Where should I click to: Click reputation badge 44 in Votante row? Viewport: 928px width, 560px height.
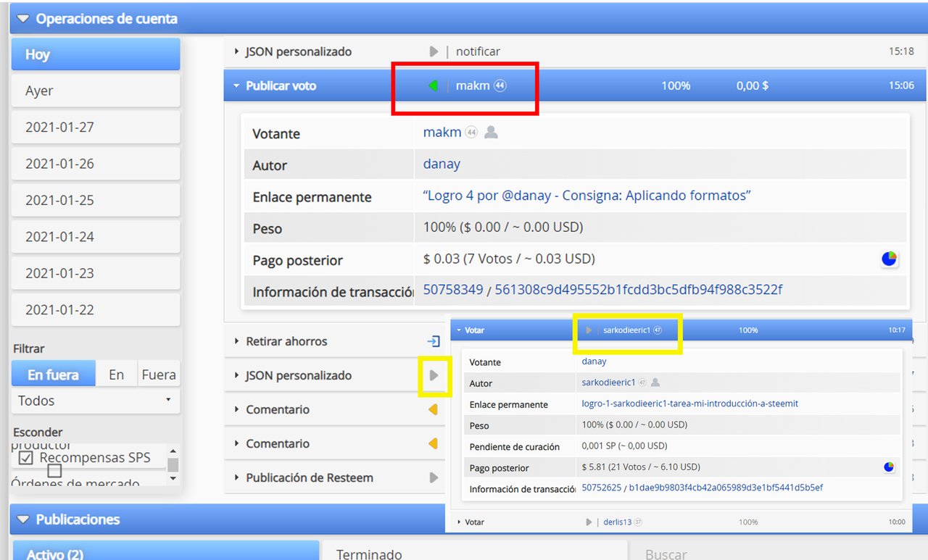click(x=471, y=133)
